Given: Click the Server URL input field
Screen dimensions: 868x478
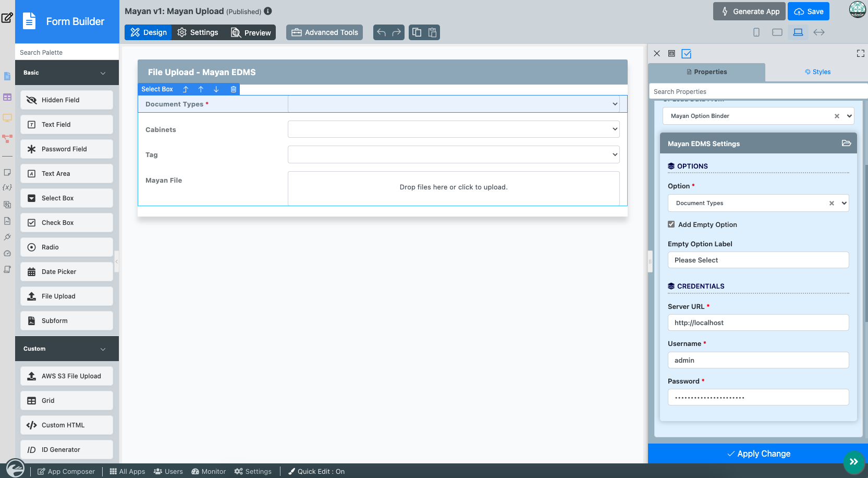Looking at the screenshot, I should 759,322.
